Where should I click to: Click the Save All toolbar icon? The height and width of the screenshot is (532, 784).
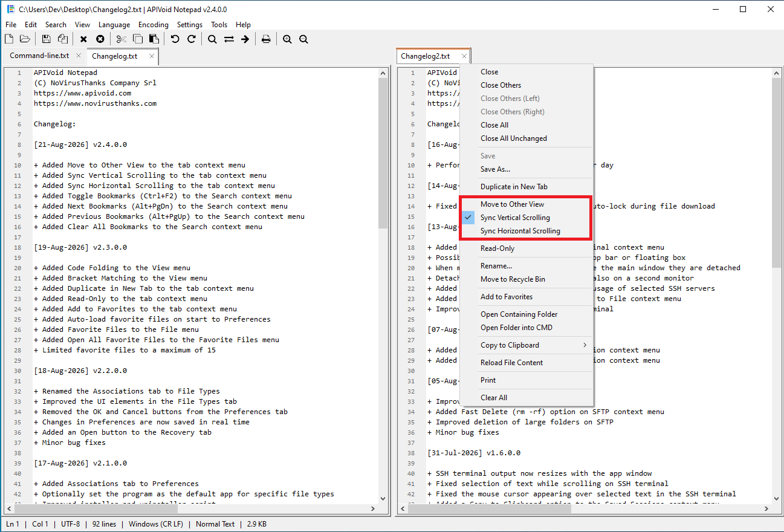[63, 39]
